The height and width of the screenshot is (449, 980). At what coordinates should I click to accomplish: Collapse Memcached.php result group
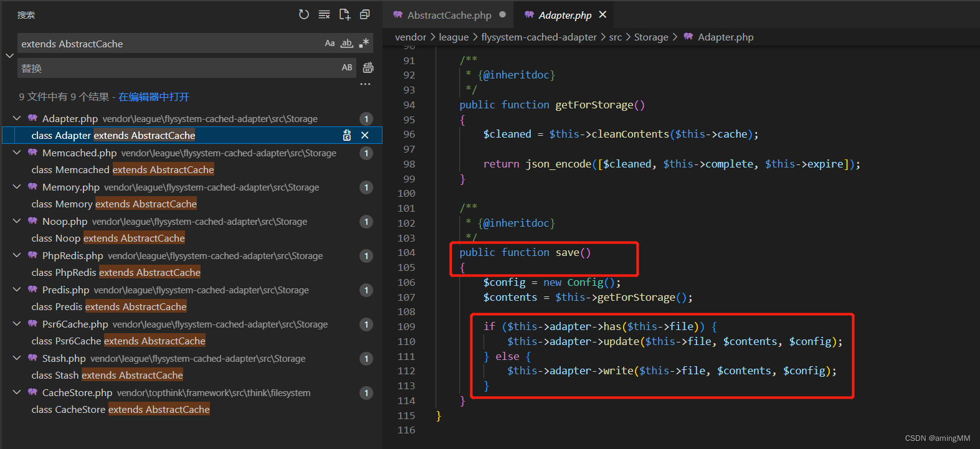[17, 153]
